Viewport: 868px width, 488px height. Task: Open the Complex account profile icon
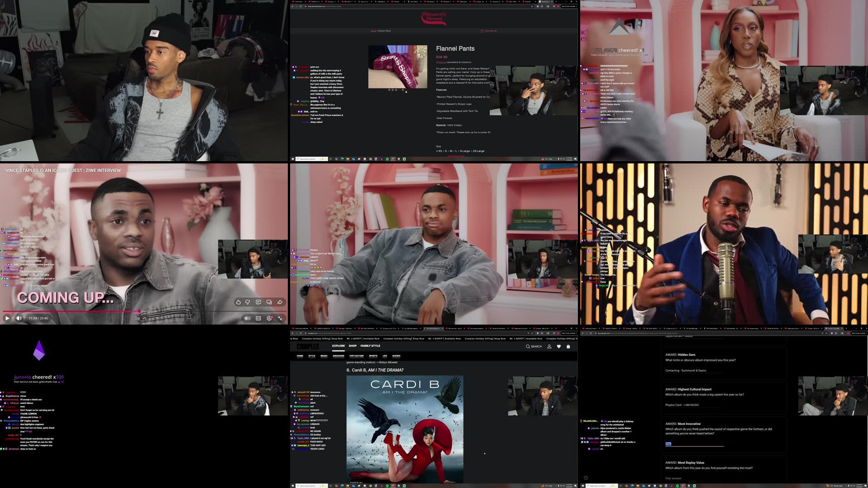click(549, 346)
